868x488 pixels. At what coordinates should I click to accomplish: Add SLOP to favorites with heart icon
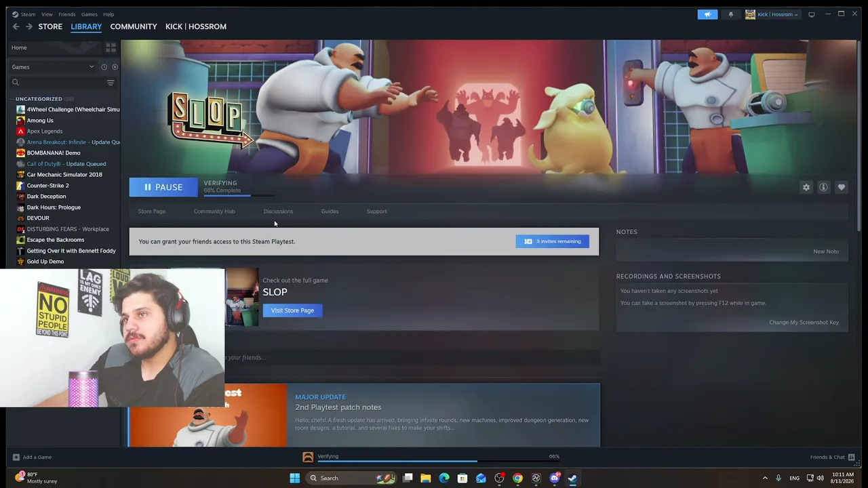tap(841, 187)
